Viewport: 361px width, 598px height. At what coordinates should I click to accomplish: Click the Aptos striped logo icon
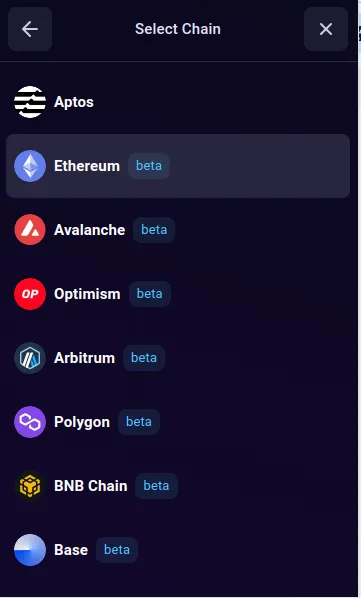[30, 102]
